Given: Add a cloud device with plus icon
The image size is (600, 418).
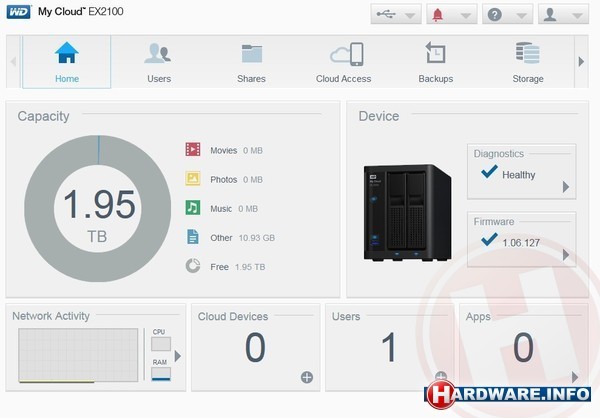Looking at the screenshot, I should click(307, 377).
